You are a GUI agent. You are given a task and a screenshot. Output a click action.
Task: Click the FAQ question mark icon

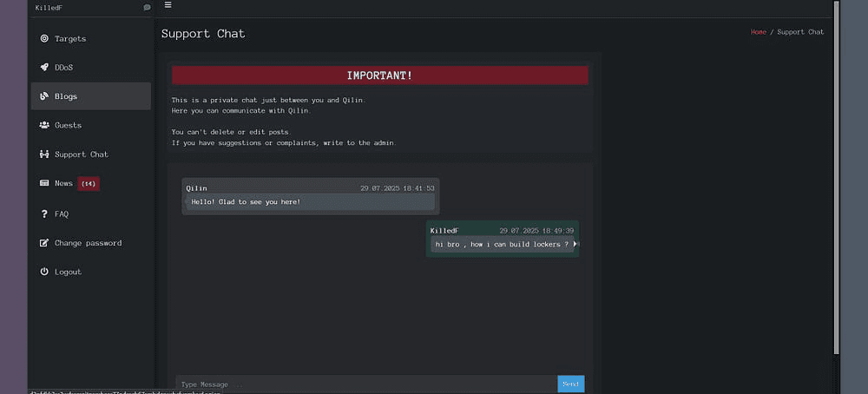coord(44,213)
